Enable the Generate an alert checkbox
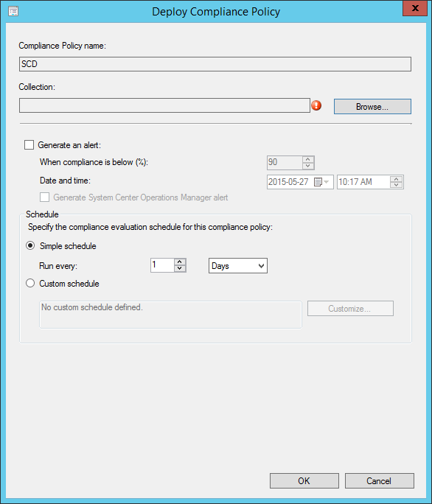 pos(29,145)
